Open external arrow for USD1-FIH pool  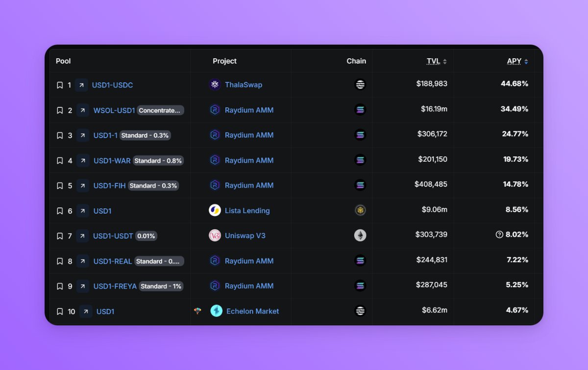pyautogui.click(x=83, y=186)
